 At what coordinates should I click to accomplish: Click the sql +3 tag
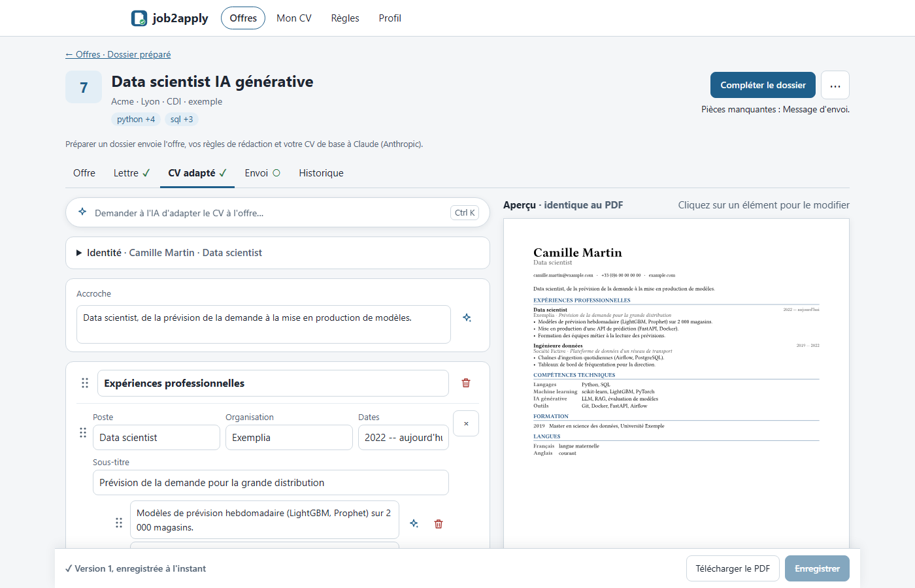point(182,119)
